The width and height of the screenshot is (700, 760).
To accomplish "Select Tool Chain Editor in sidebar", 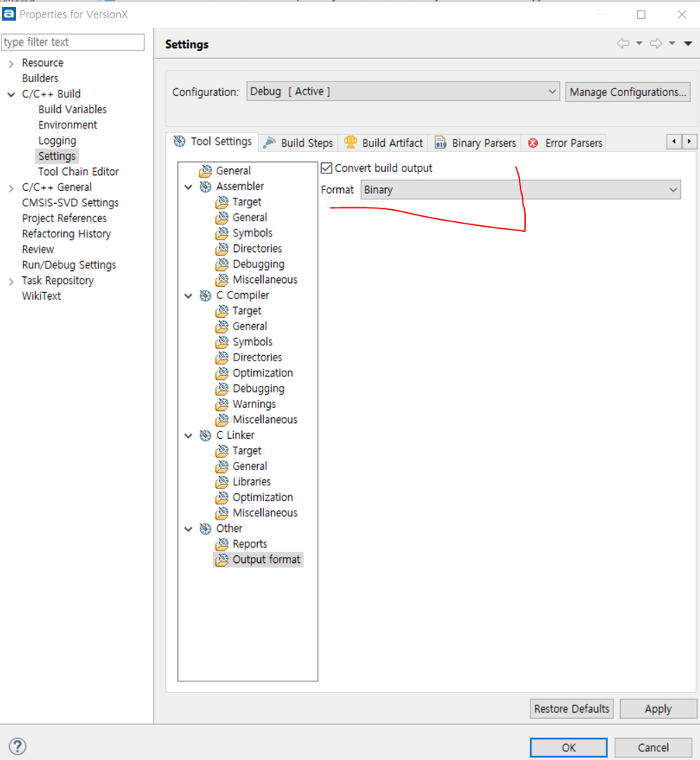I will coord(78,172).
